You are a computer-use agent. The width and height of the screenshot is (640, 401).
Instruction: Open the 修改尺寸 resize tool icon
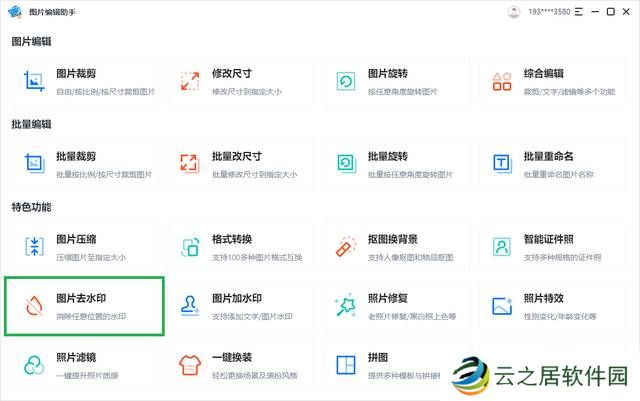pos(189,80)
